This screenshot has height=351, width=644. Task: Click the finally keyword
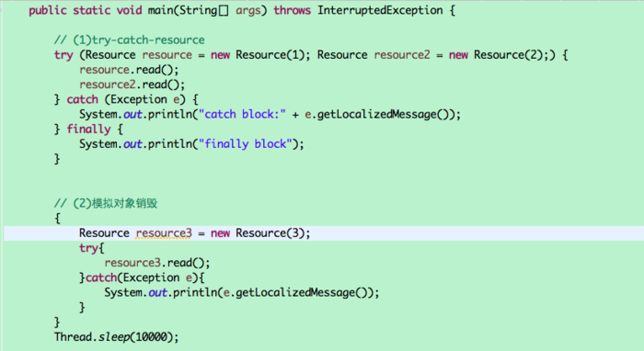(x=88, y=129)
